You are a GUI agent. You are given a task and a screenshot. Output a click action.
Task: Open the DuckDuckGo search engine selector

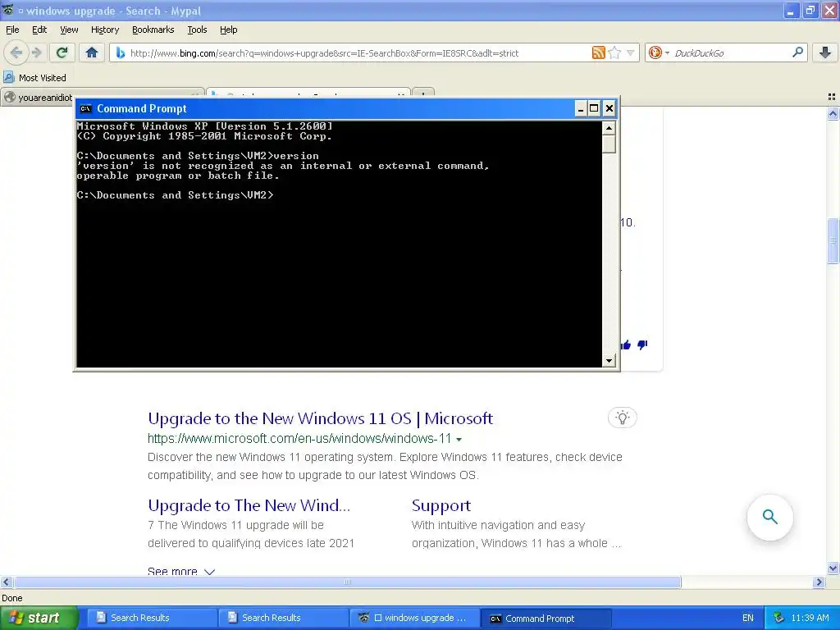(659, 52)
